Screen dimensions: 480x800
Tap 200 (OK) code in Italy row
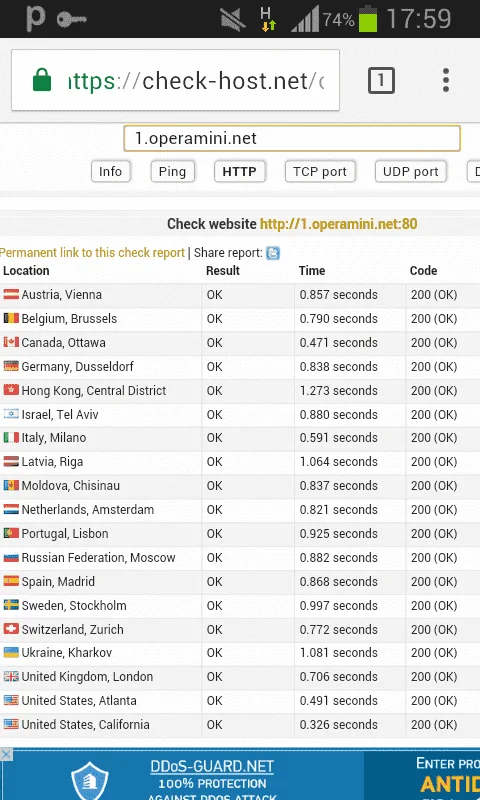click(434, 437)
